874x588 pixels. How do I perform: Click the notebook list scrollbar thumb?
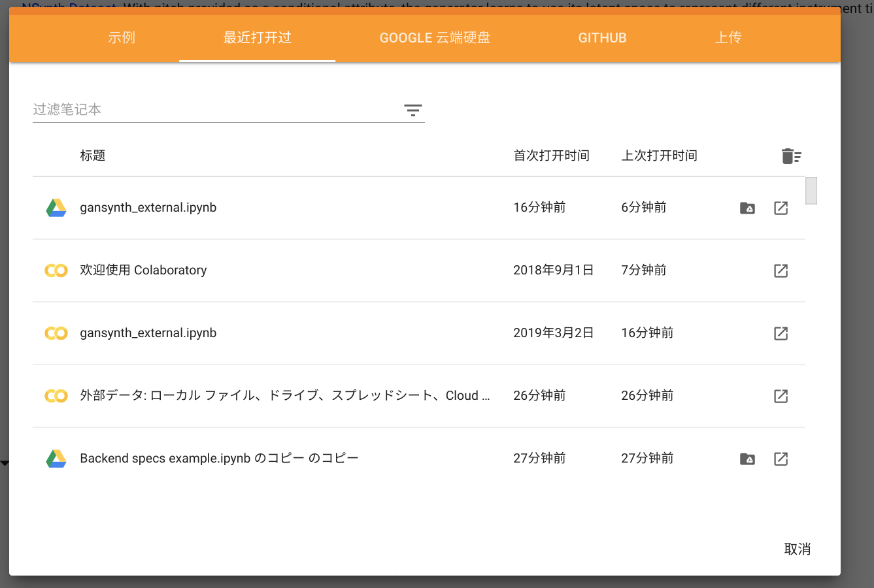(x=811, y=191)
